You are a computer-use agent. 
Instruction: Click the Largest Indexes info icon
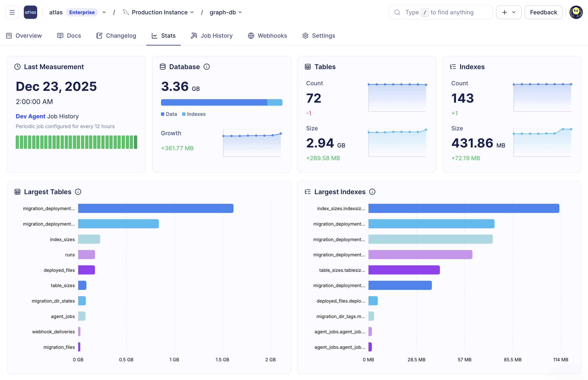[x=372, y=192]
